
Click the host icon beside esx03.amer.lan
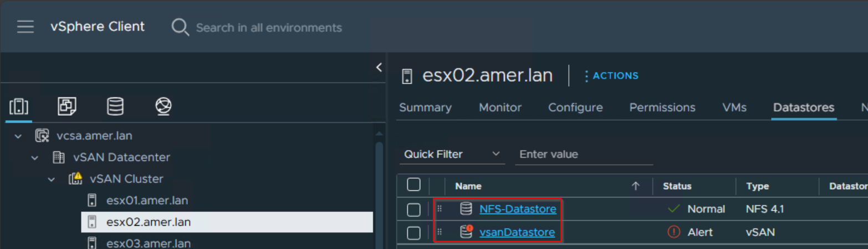point(93,243)
